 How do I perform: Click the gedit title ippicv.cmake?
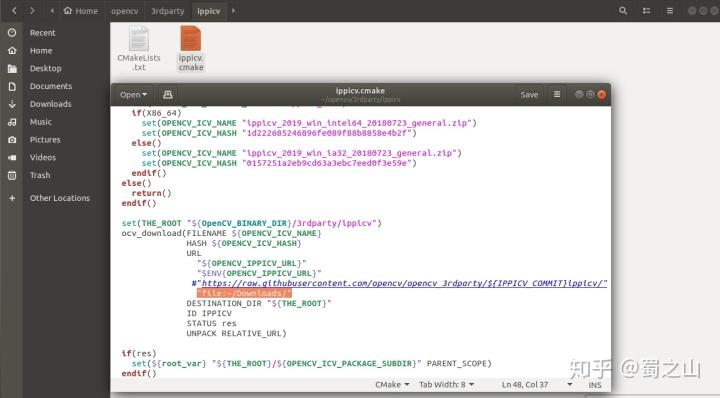360,91
